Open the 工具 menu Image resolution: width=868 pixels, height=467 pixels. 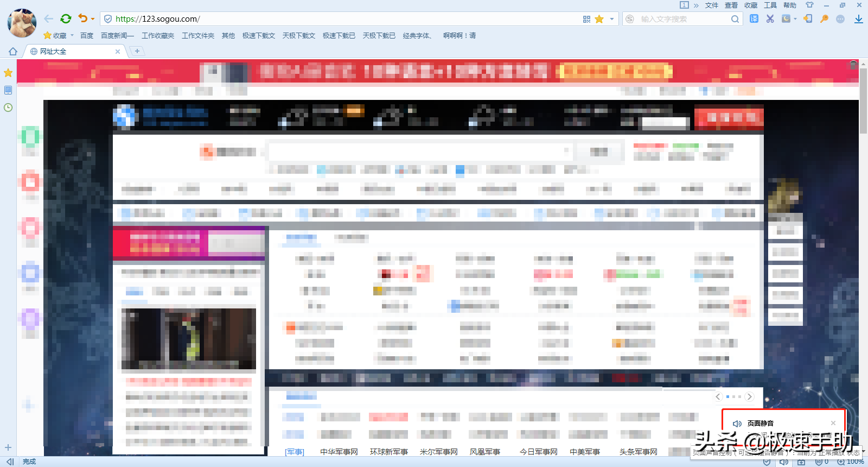(x=770, y=5)
